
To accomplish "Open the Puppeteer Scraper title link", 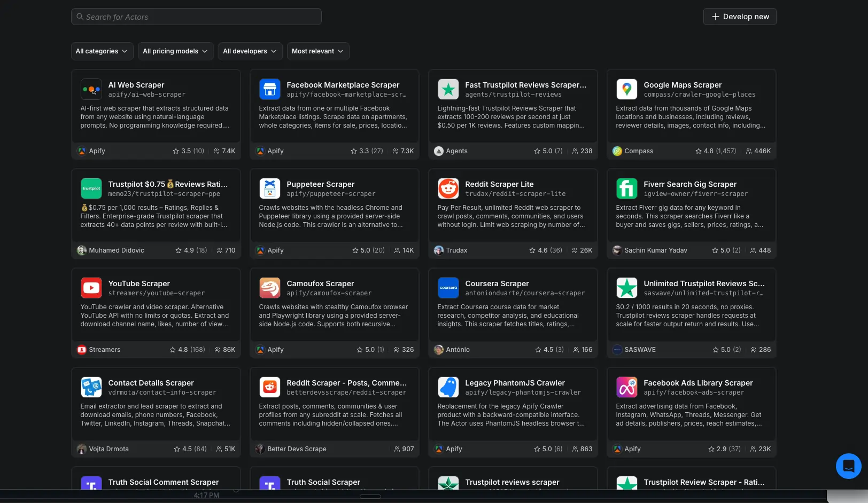I will [x=321, y=184].
